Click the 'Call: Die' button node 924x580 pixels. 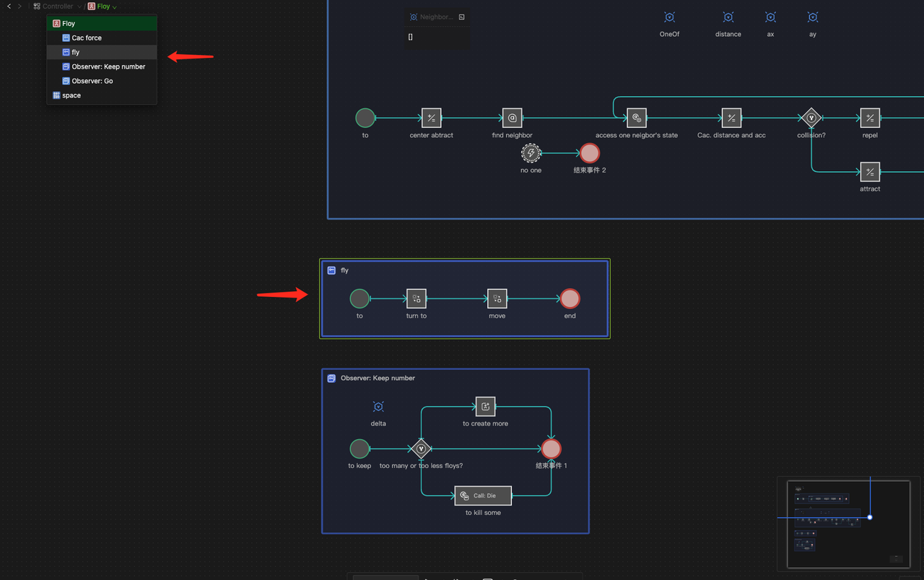click(x=483, y=495)
